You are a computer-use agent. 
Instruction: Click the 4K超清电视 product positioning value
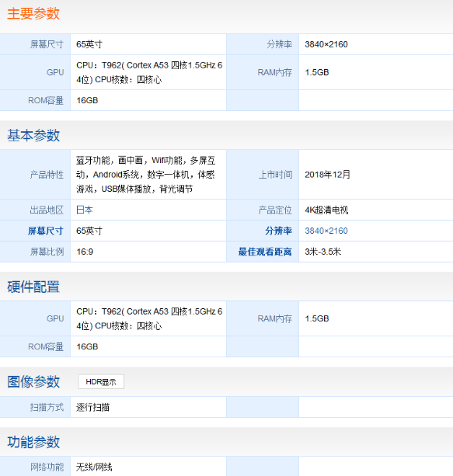coord(326,210)
